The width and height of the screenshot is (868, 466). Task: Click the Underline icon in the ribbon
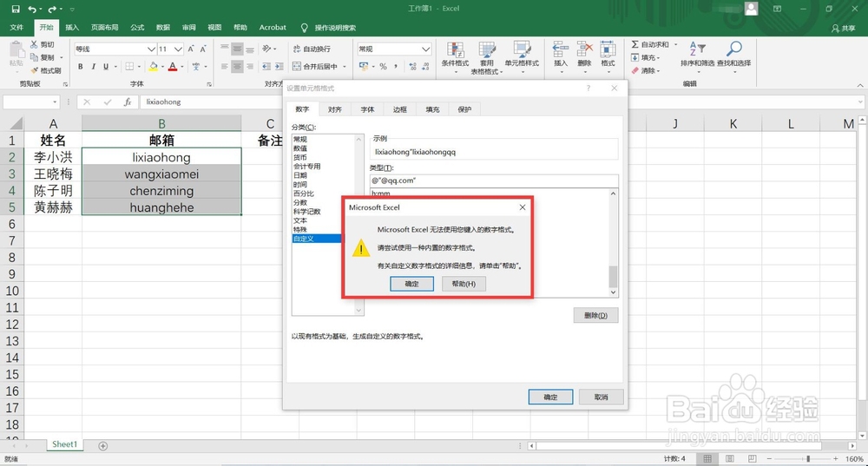pos(106,67)
